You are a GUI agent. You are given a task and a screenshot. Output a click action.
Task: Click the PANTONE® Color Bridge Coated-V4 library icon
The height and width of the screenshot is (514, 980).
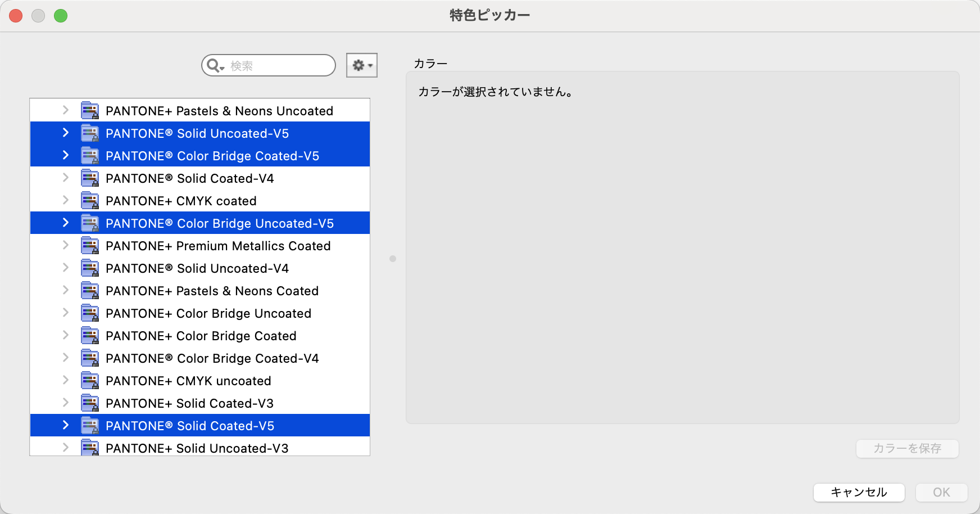pos(90,358)
